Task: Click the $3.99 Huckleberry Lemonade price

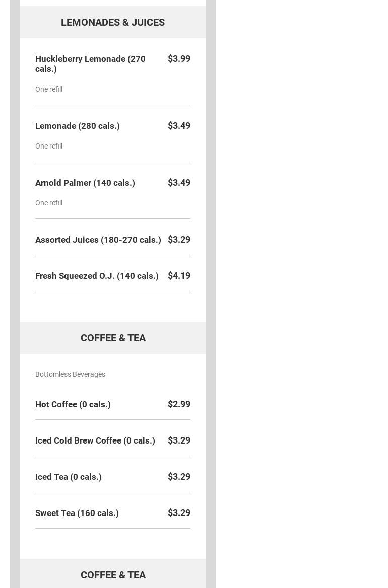Action: (x=179, y=59)
